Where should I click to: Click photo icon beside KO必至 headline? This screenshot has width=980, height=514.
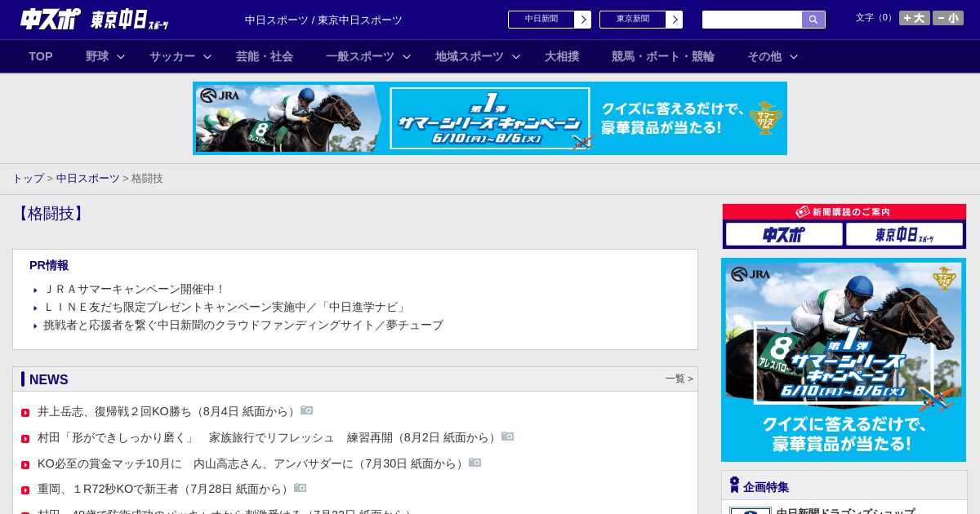[x=475, y=463]
